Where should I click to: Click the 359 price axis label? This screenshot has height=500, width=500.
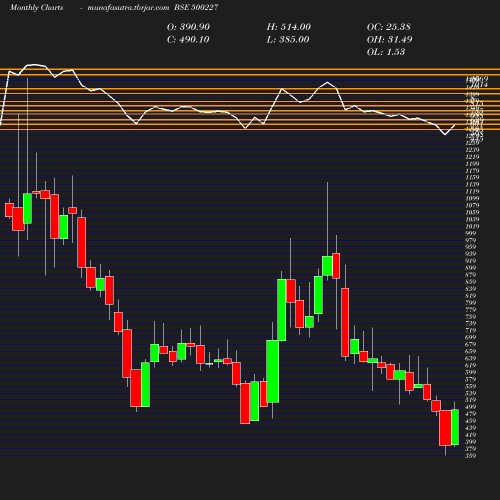pos(471,456)
